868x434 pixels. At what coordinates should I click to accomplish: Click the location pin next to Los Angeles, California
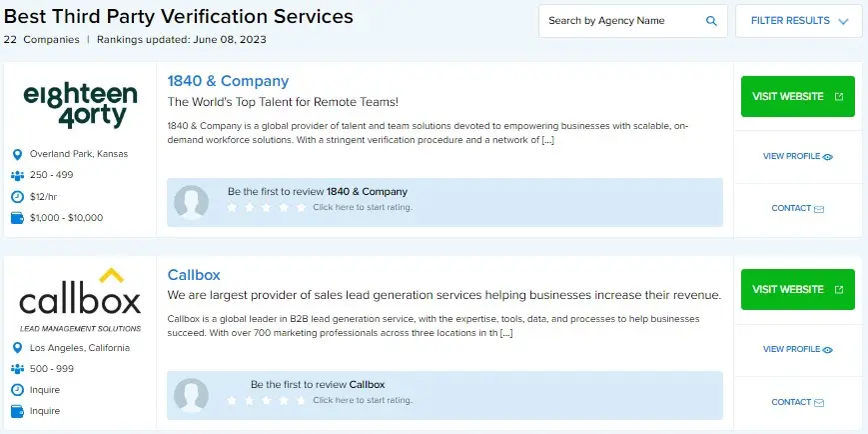coord(17,348)
